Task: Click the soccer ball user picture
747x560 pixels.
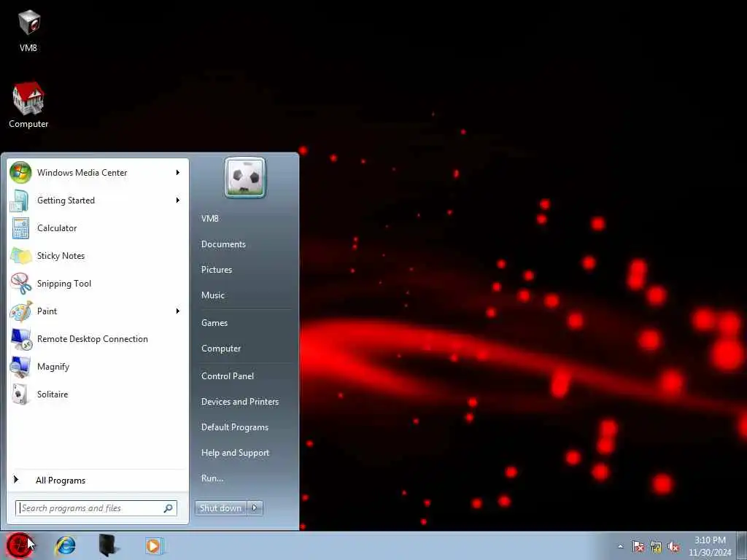Action: pos(245,178)
